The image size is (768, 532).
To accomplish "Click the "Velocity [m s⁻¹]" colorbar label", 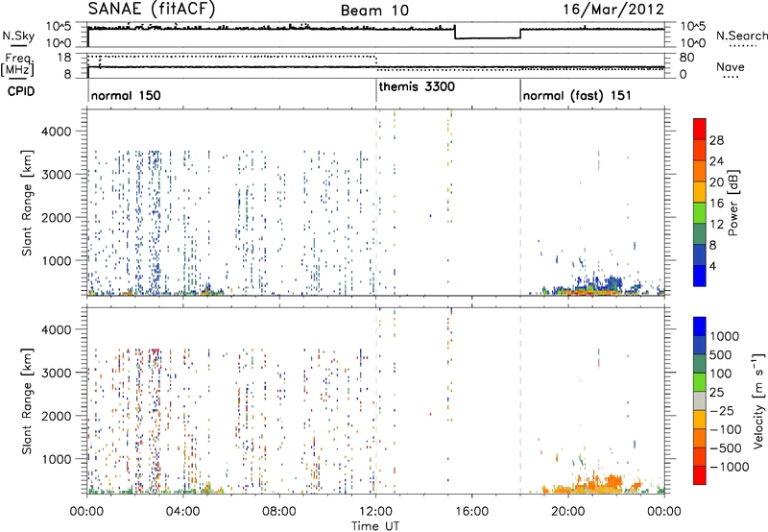I will pyautogui.click(x=758, y=400).
